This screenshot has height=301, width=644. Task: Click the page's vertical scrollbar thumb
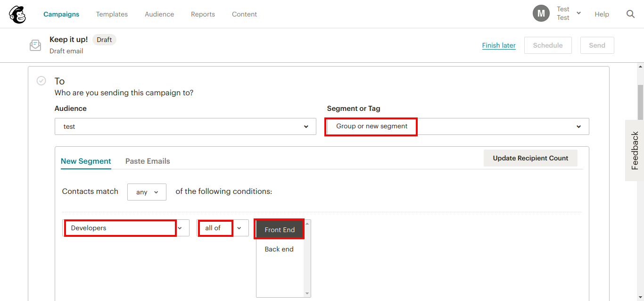click(640, 101)
